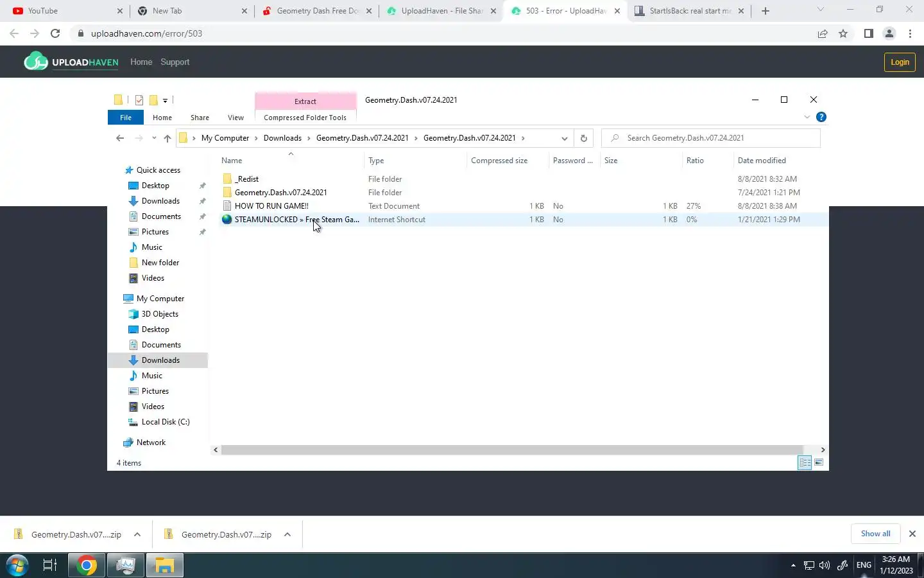Open the _Redist folder icon
The image size is (924, 578).
[x=227, y=179]
